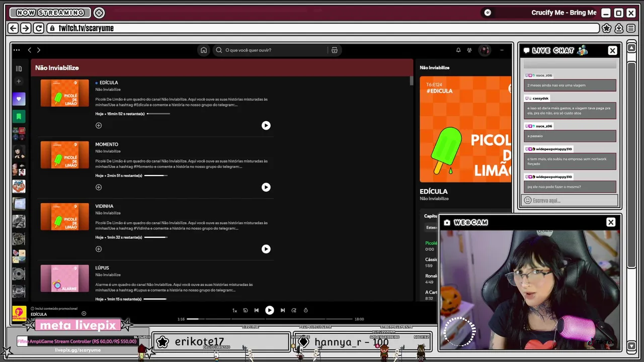
Task: Open 'Não Inviabilize' under the side-panel EDÍCULA title
Action: [x=434, y=199]
